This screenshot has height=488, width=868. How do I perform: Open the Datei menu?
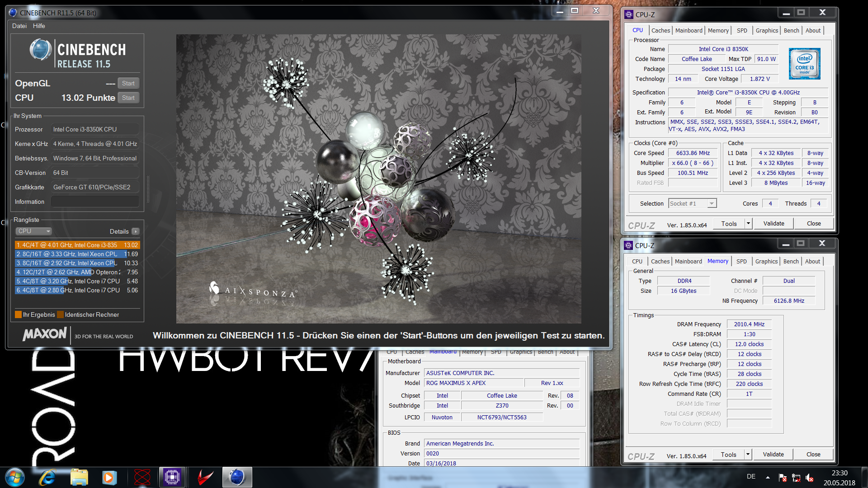pos(19,26)
